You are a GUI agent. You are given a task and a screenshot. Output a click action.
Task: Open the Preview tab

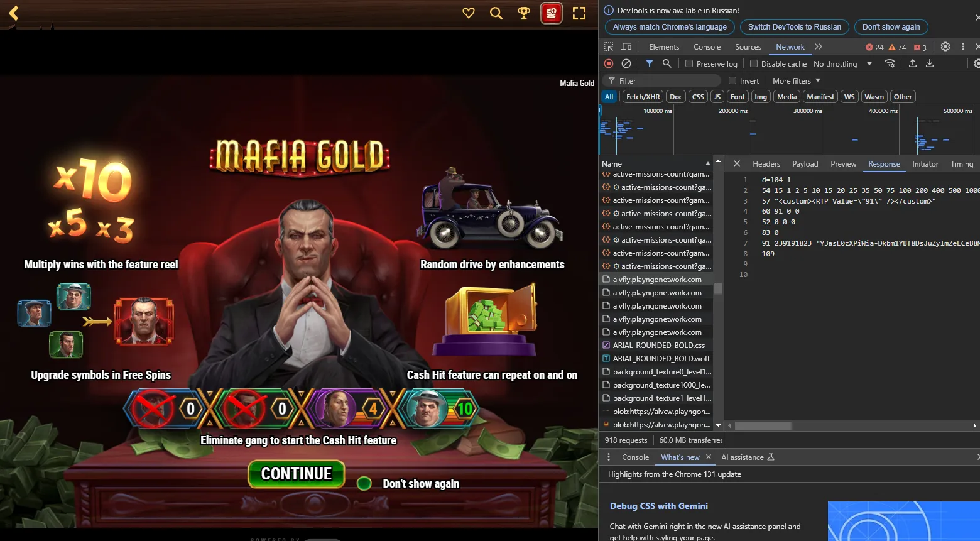[843, 163]
